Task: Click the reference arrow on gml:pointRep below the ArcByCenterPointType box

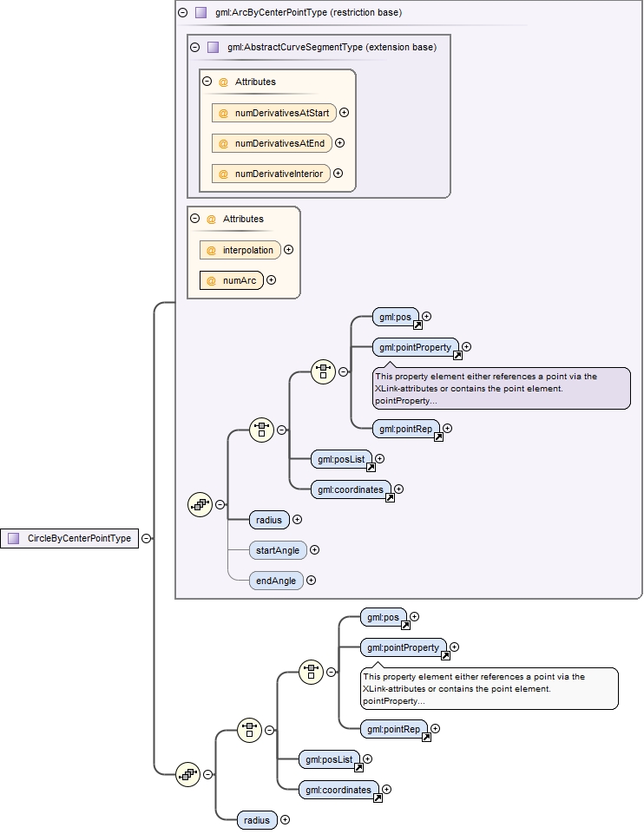Action: 426,737
